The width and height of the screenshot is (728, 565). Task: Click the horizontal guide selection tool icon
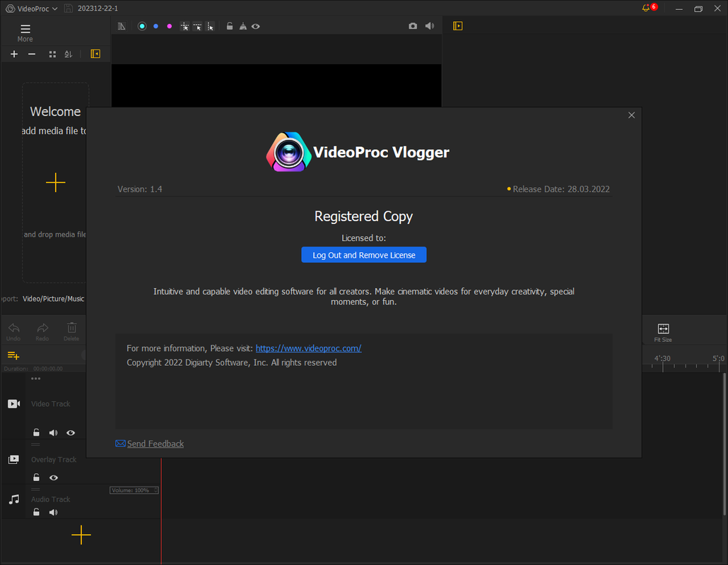coord(197,26)
